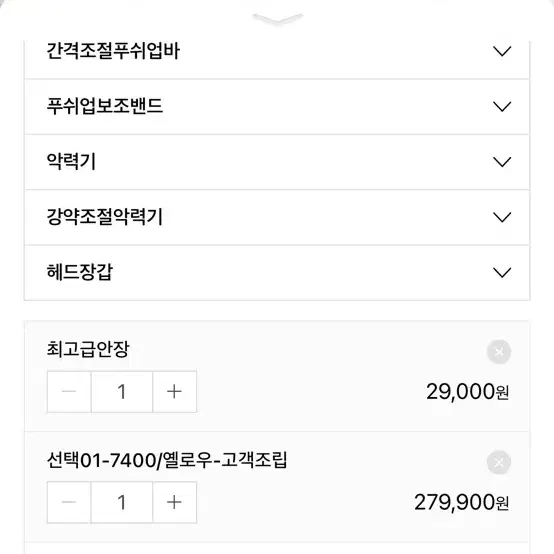This screenshot has height=554, width=554.
Task: Remove 선택01-7400/옐로우-고객조립 item with X icon
Action: coord(499,462)
